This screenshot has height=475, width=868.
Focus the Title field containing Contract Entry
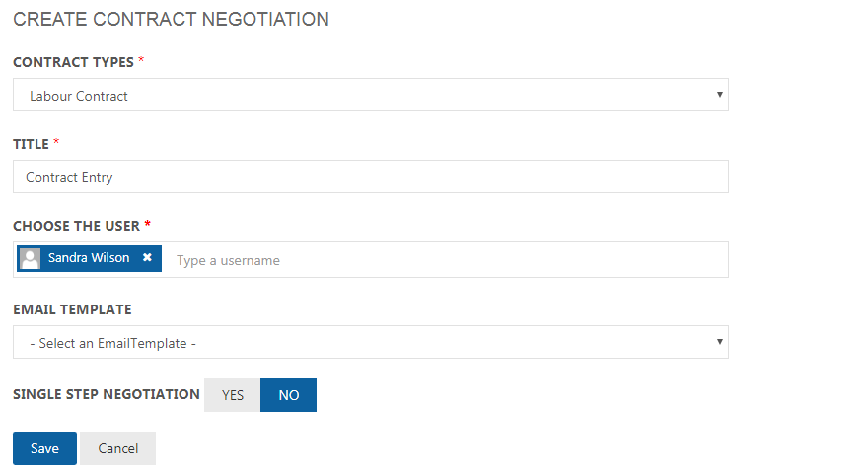pyautogui.click(x=370, y=177)
